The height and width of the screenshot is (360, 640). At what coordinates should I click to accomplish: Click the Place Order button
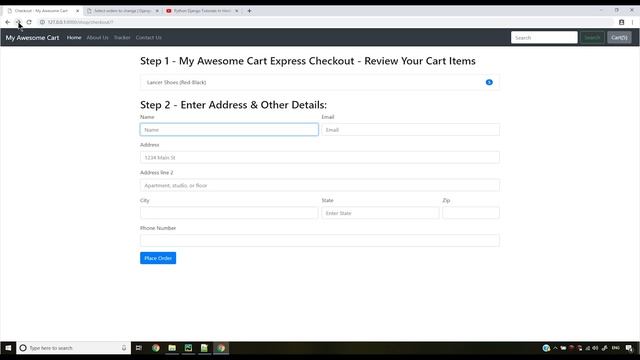(x=158, y=258)
